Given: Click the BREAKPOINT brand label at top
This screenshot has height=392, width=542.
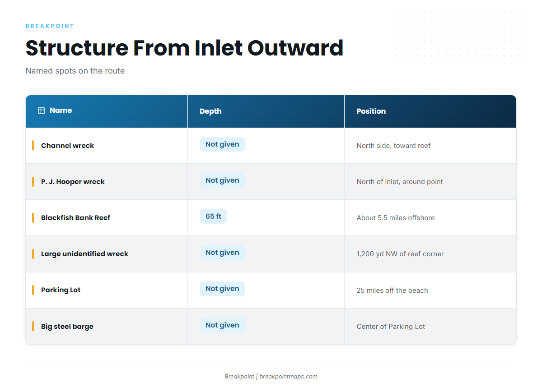Looking at the screenshot, I should tap(50, 26).
